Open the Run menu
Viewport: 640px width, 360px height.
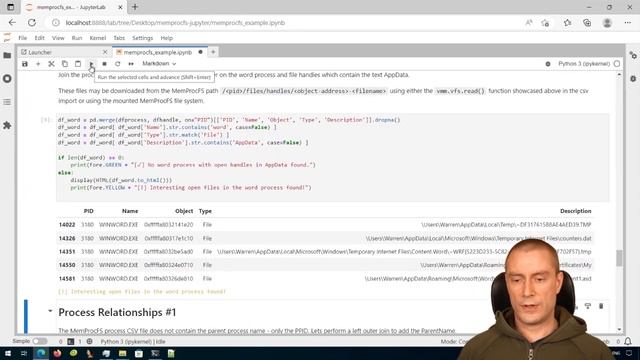[77, 38]
